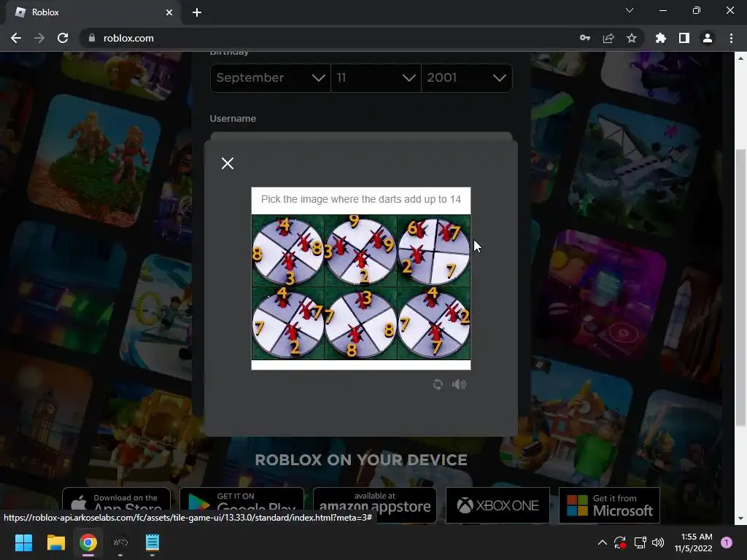Viewport: 747px width, 560px height.
Task: Click the sync status tray icon
Action: coord(620,542)
